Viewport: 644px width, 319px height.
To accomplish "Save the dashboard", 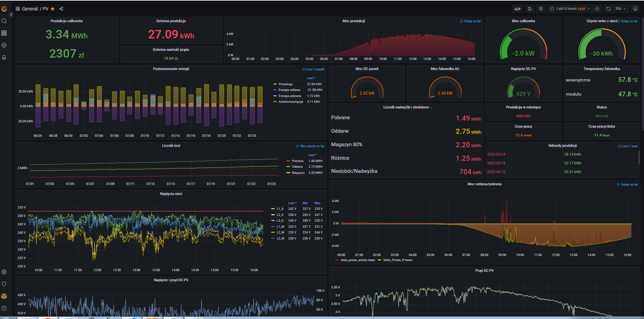I will 529,8.
